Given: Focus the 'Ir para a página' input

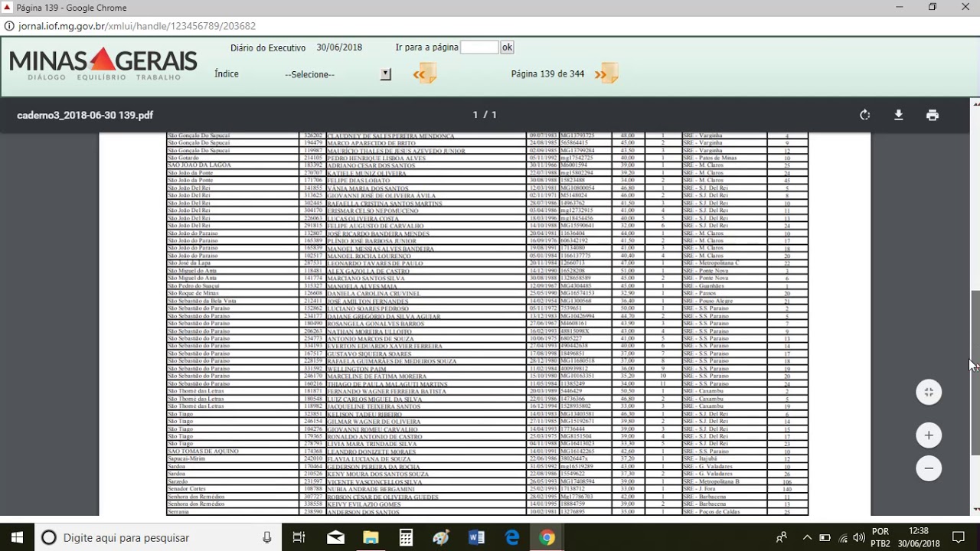Looking at the screenshot, I should point(479,47).
